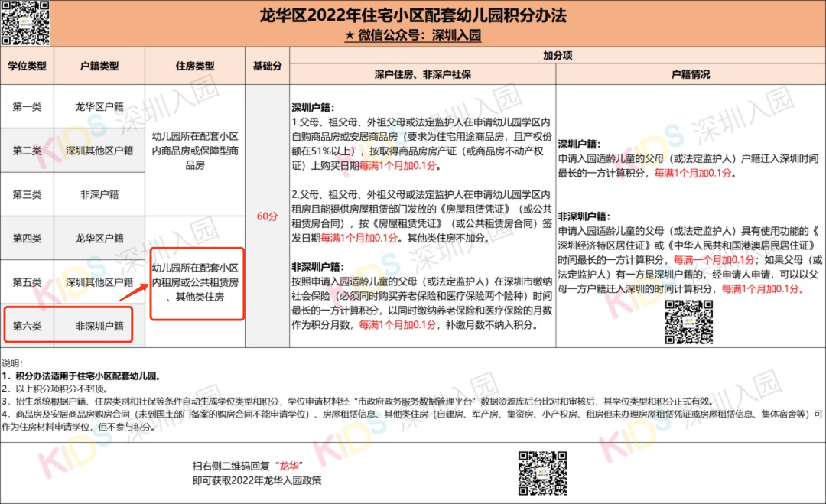Click 深圳其他区户籍 in the 第二类 row

(x=99, y=151)
